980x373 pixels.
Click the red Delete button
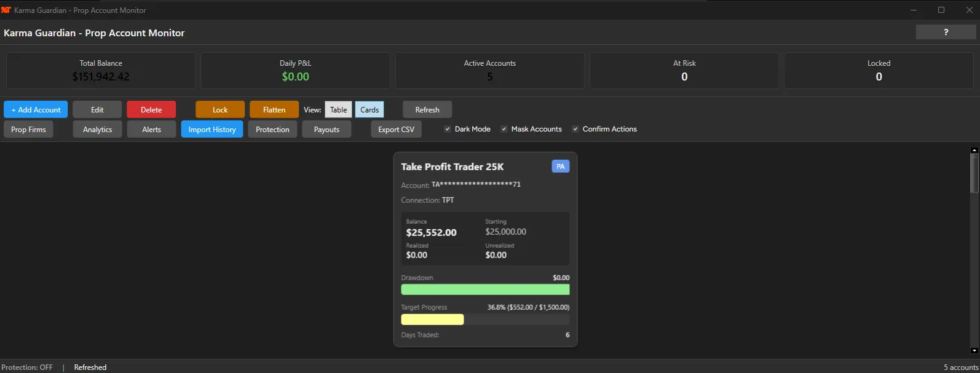pyautogui.click(x=151, y=109)
